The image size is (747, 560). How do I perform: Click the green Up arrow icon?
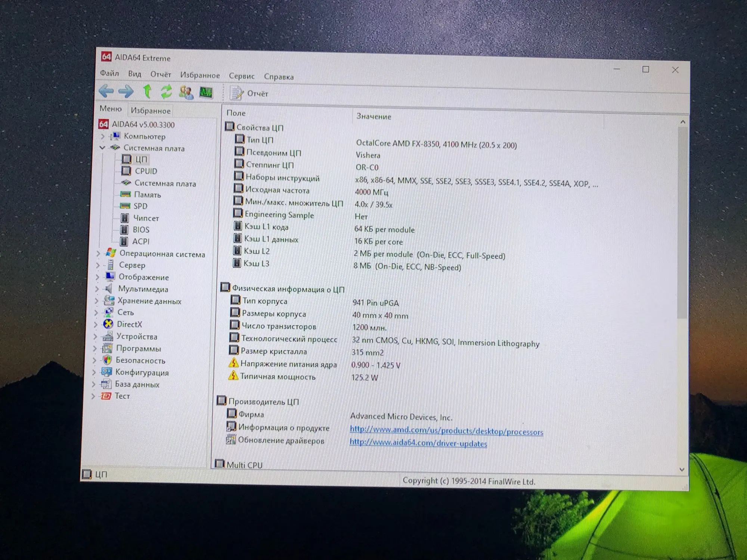[x=147, y=91]
